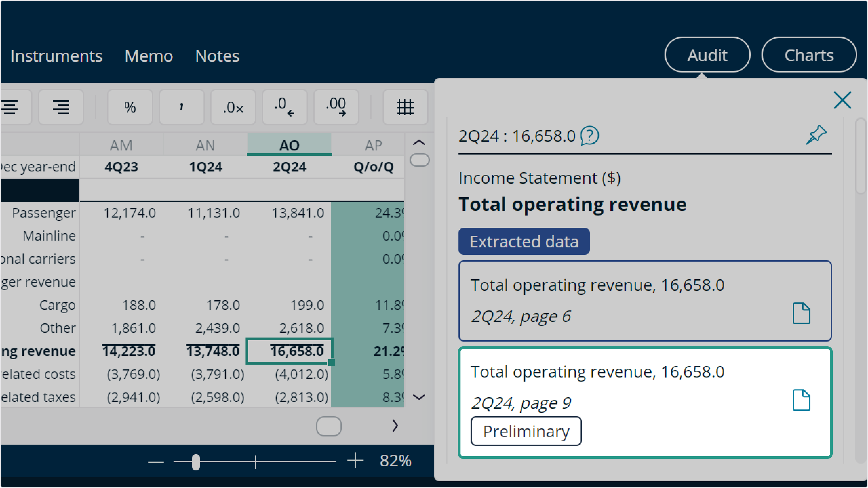Click the Extracted data button

pyautogui.click(x=524, y=241)
